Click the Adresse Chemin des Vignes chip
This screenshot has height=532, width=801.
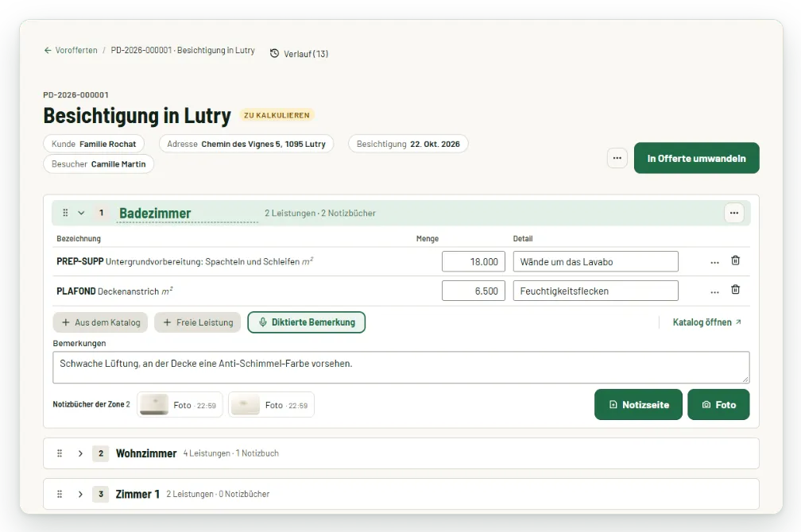click(246, 144)
